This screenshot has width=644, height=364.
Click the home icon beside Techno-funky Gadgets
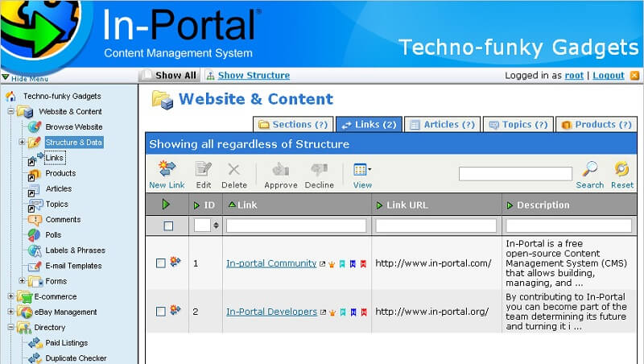(10, 96)
